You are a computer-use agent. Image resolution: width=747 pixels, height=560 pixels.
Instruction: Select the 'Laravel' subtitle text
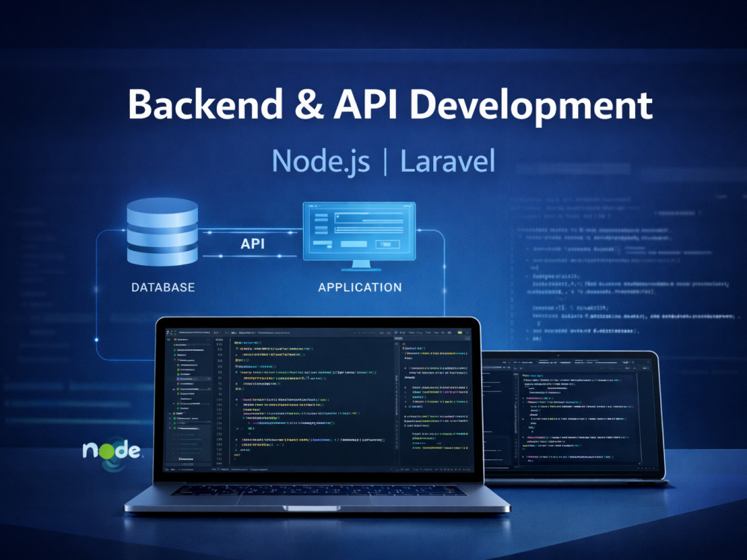(447, 161)
